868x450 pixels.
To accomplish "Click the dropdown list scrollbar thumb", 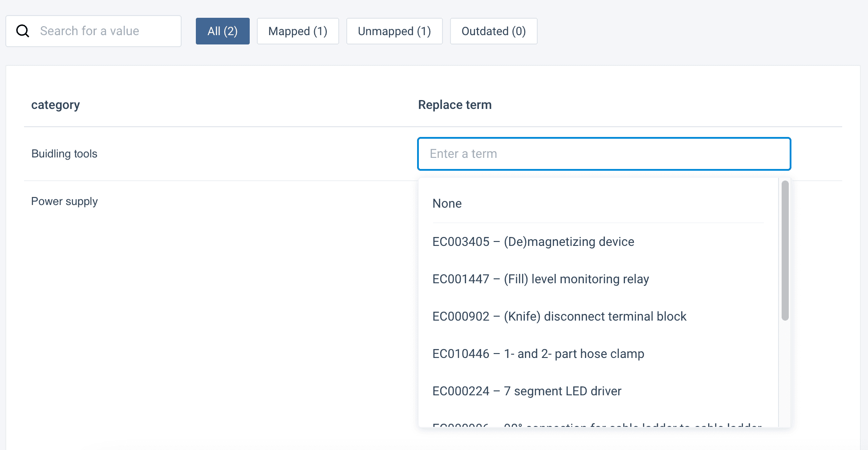I will click(x=785, y=250).
